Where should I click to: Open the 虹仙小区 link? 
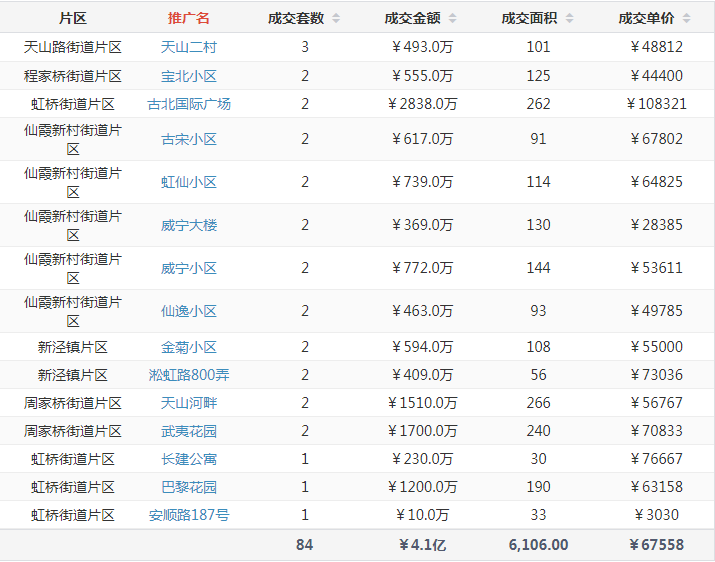coord(189,182)
